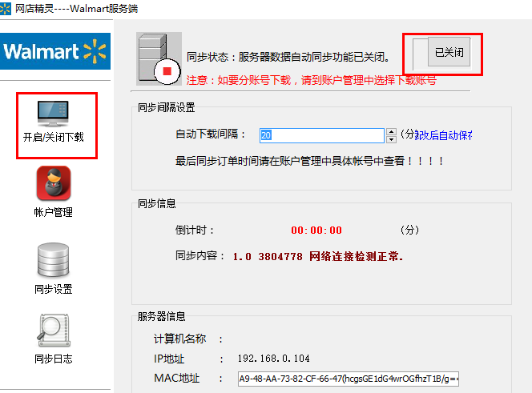This screenshot has height=393, width=532.
Task: Click the 最后同步订单时间 notice text
Action: 309,161
